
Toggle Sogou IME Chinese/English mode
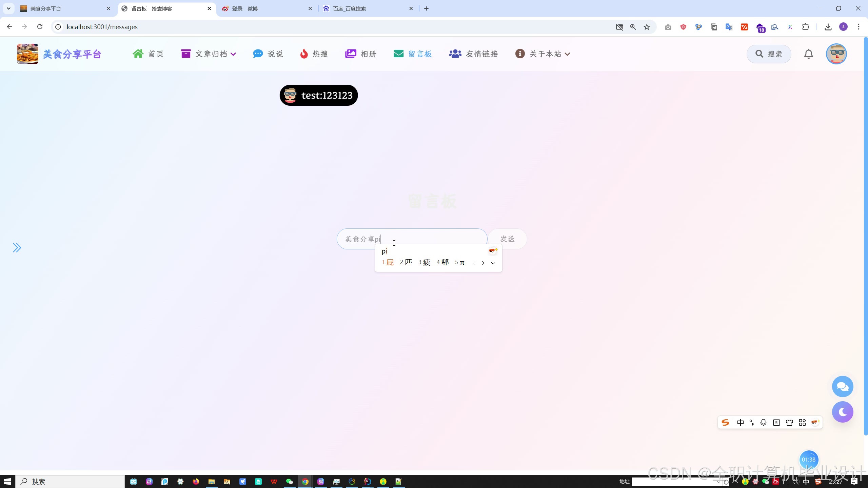[741, 423]
